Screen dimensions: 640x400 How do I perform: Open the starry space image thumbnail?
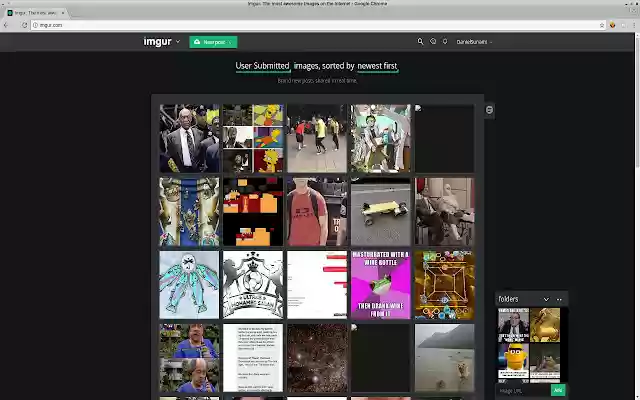[x=317, y=358]
